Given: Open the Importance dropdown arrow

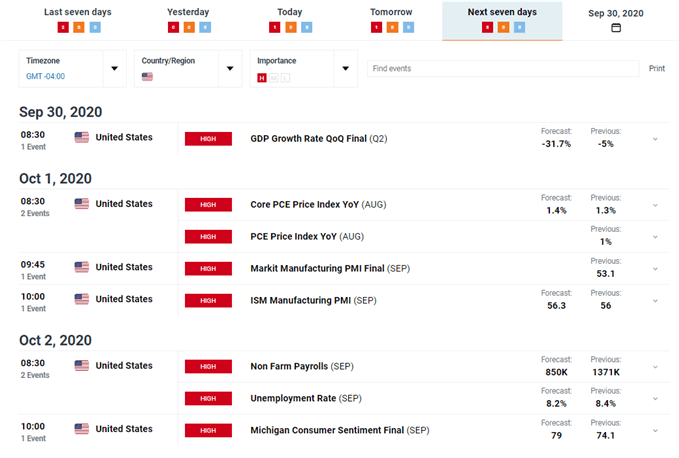Looking at the screenshot, I should point(346,68).
